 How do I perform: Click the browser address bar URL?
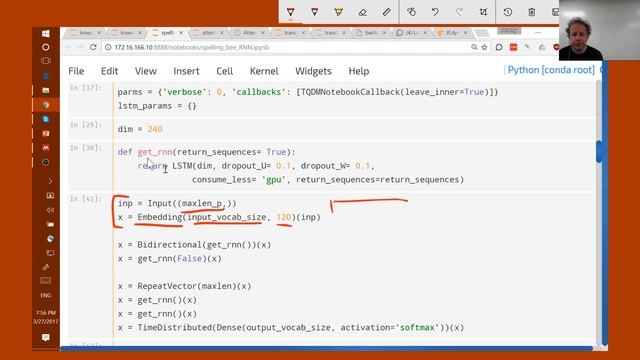[192, 47]
